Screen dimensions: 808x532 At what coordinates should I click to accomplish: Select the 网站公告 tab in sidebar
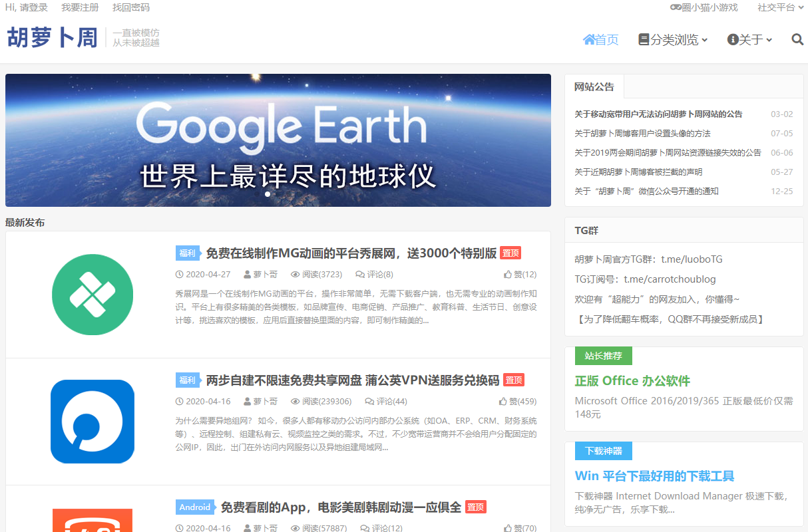click(594, 86)
